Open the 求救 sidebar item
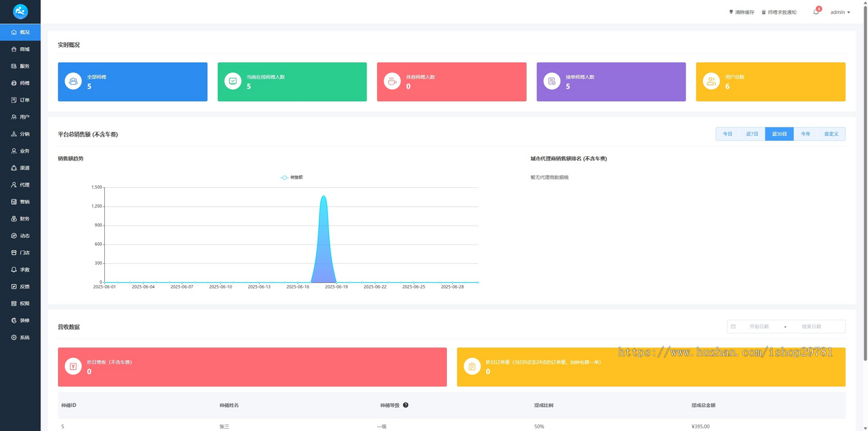The width and height of the screenshot is (868, 431). click(x=20, y=270)
